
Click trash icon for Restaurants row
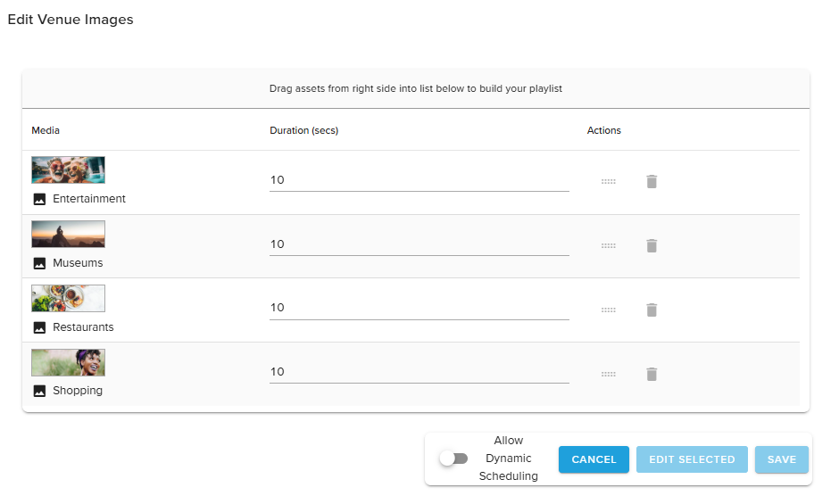(x=652, y=310)
